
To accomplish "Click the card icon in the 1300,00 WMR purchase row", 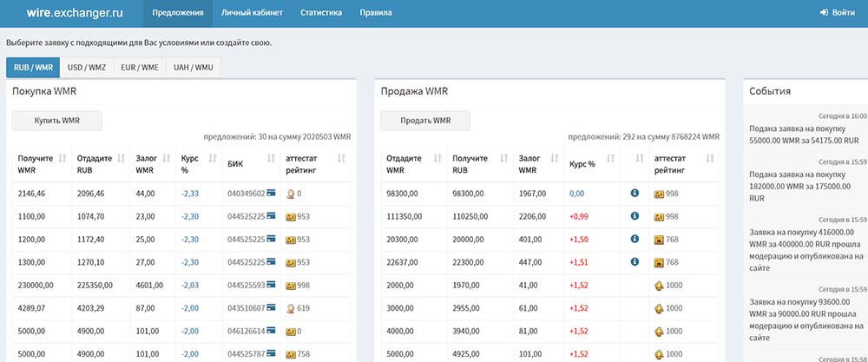I will point(271,262).
